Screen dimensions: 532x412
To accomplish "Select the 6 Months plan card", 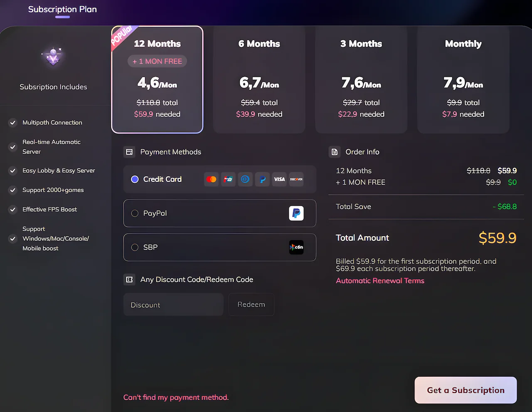I will (x=259, y=79).
